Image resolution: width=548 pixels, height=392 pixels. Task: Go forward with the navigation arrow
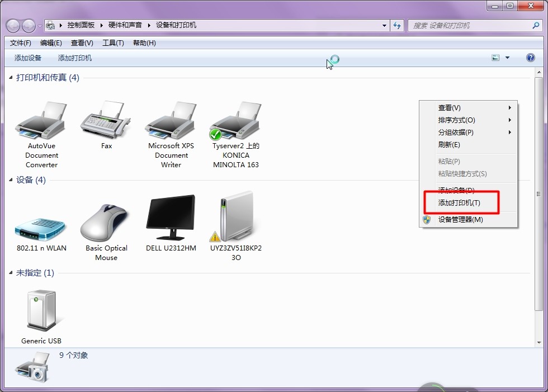pyautogui.click(x=29, y=26)
